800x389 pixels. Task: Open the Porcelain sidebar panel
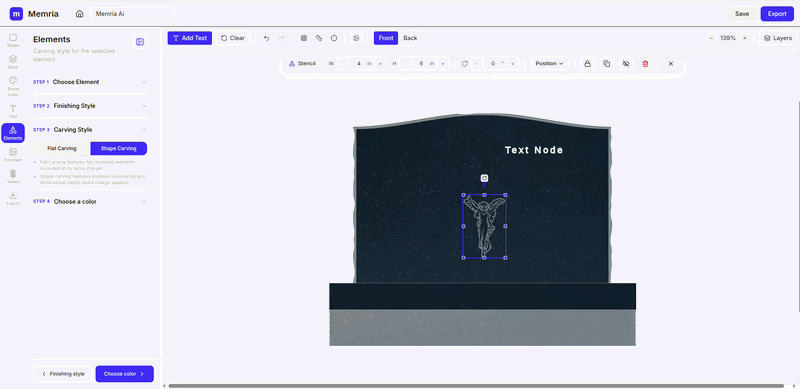pyautogui.click(x=13, y=155)
